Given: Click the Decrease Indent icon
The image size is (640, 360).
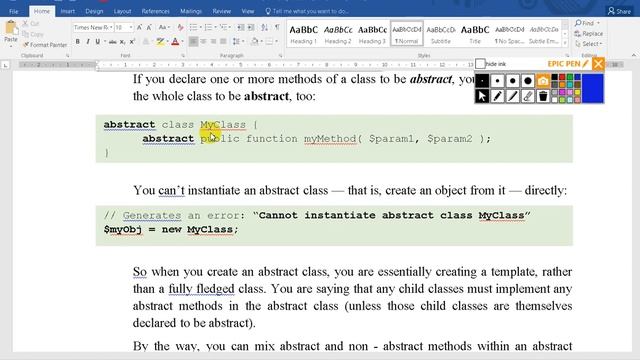Looking at the screenshot, I should (241, 27).
